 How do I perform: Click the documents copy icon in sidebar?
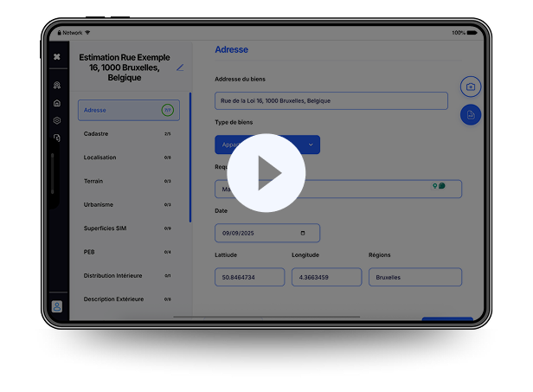(57, 138)
